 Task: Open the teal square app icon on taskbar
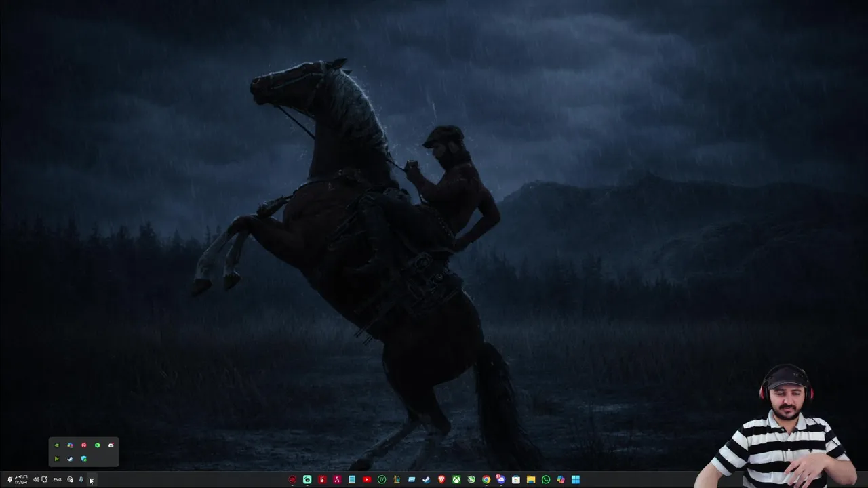[307, 479]
